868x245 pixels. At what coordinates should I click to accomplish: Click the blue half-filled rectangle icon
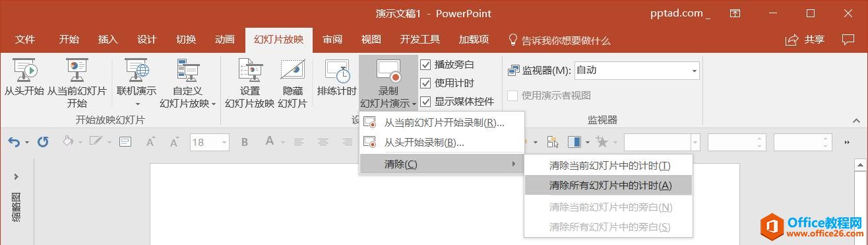tap(574, 142)
